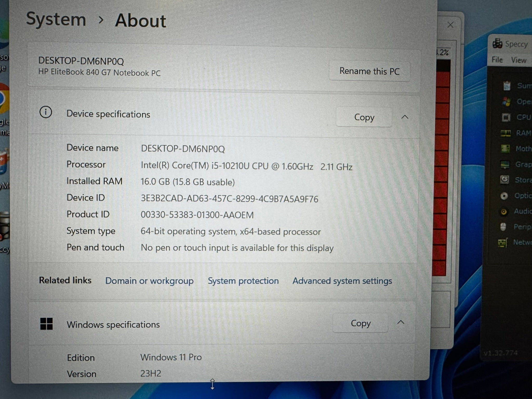Click the Speccy app logo in title bar

click(x=497, y=44)
